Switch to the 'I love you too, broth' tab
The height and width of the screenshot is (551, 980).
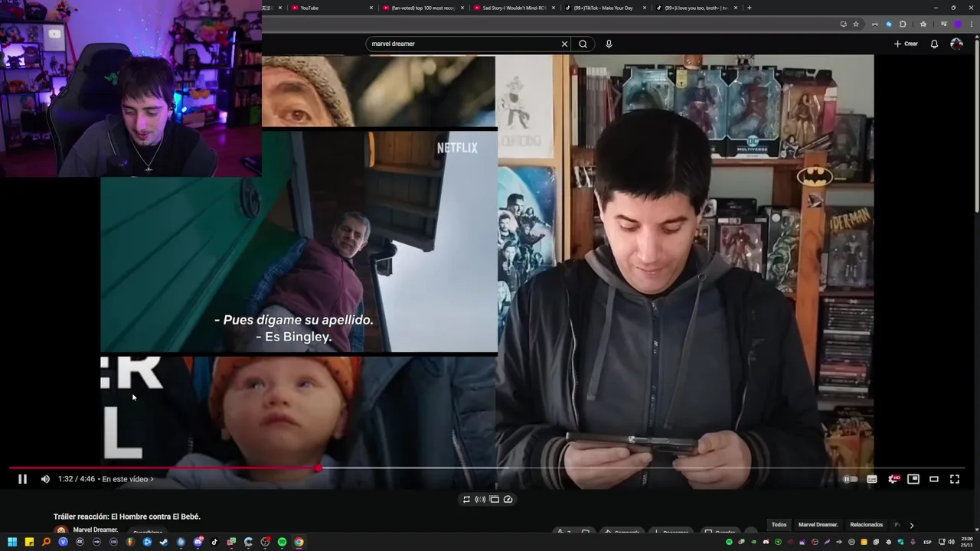[x=697, y=8]
